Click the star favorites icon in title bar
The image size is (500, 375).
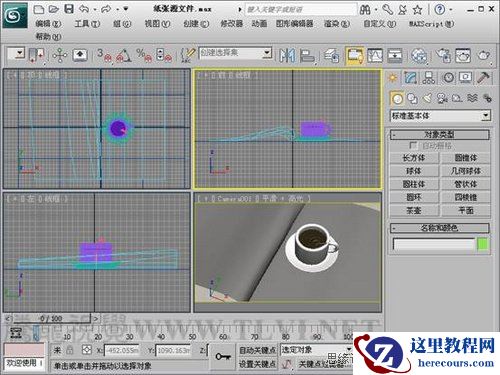pyautogui.click(x=418, y=10)
